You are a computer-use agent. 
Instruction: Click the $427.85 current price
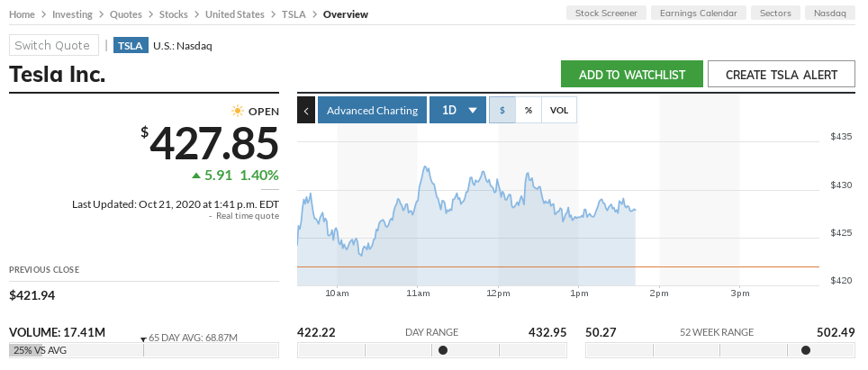click(x=209, y=144)
